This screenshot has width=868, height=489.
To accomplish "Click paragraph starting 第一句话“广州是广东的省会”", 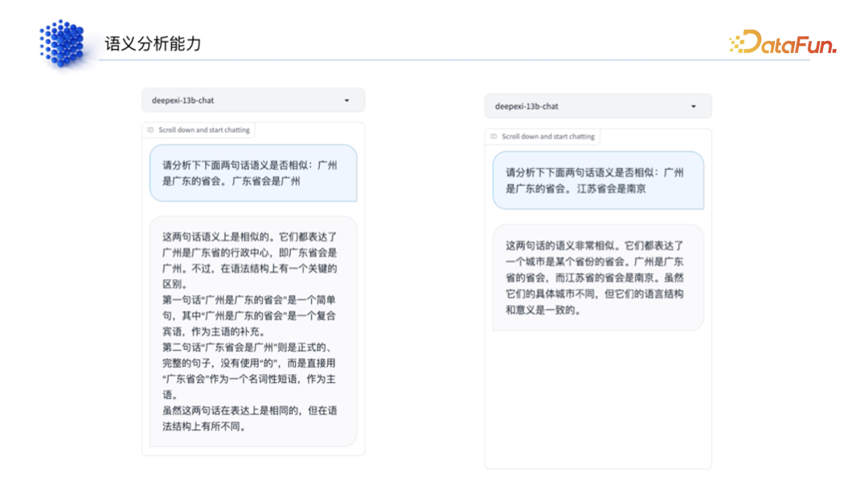I will click(249, 315).
